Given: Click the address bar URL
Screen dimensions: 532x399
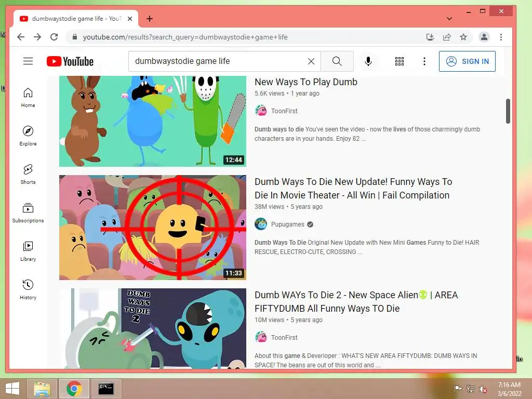Looking at the screenshot, I should pyautogui.click(x=185, y=37).
